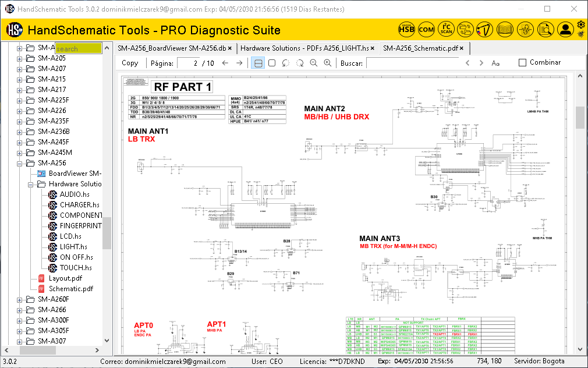Expand the SM-A260F folder
The width and height of the screenshot is (588, 368).
19,300
